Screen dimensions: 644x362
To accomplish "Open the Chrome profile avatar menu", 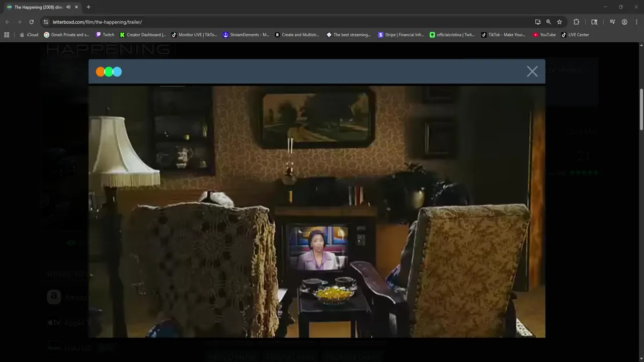I will (x=624, y=22).
